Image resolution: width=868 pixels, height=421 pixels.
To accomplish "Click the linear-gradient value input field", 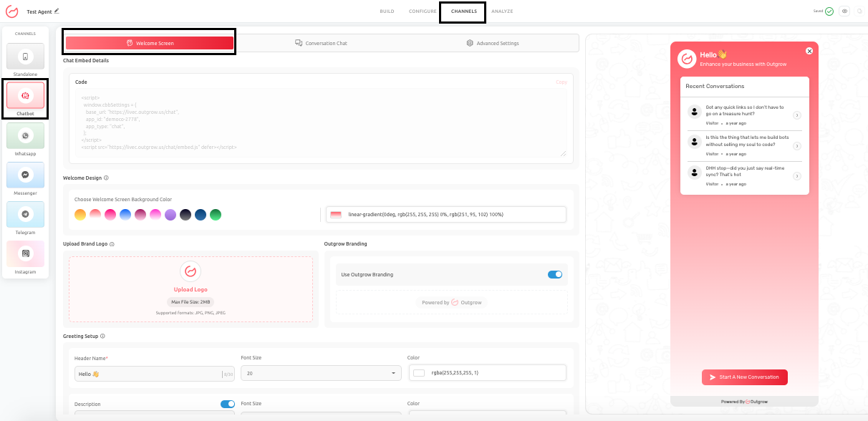I will point(445,215).
